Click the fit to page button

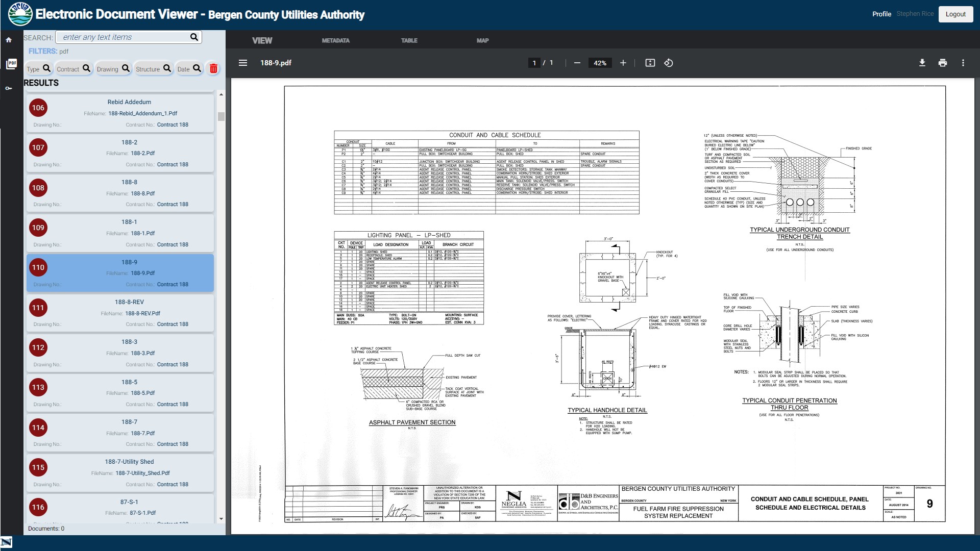[x=650, y=63]
